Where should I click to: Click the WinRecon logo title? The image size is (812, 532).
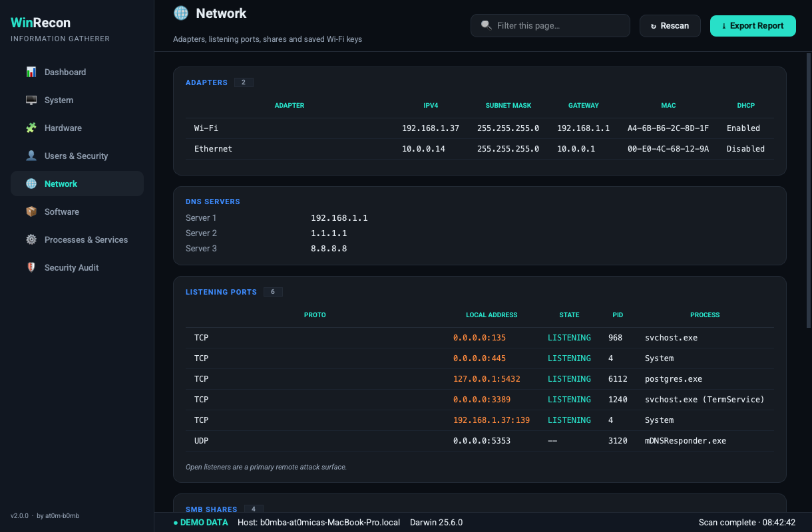41,23
